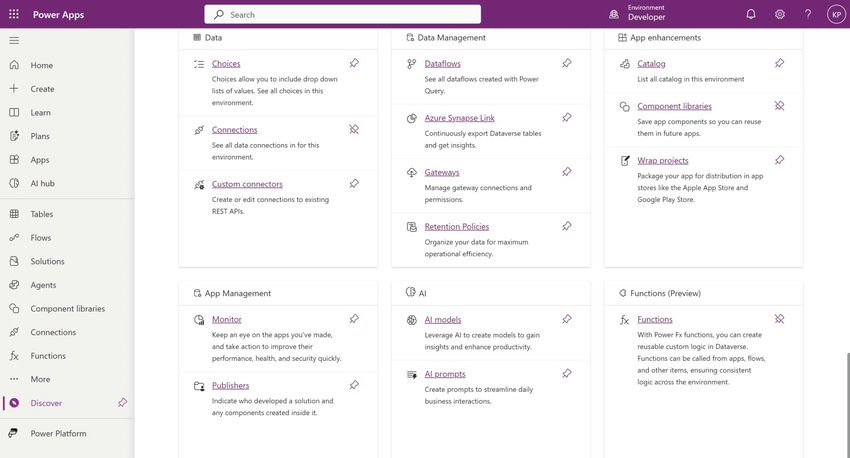Open the KP account avatar
Screen dimensions: 850x458
[836, 14]
